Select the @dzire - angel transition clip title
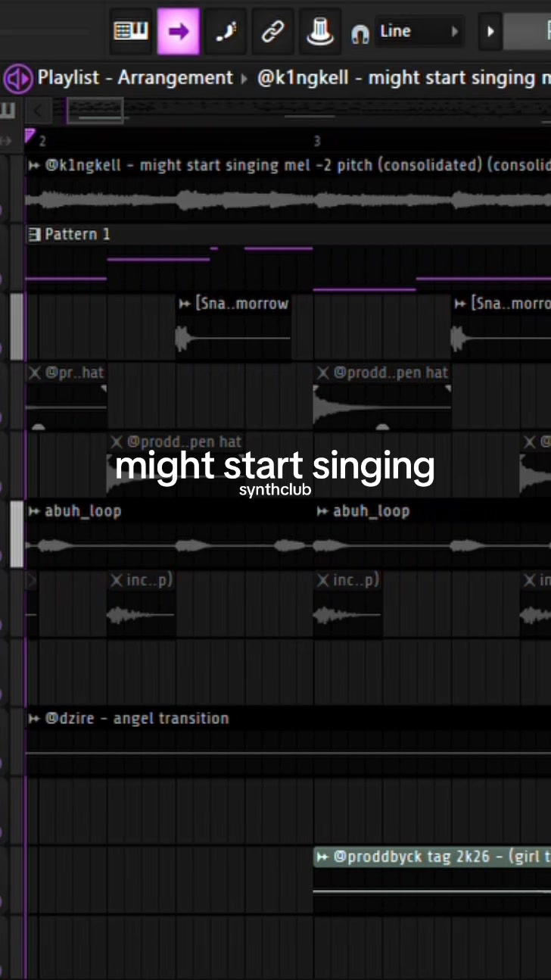Screen dimensions: 551x980 pos(137,718)
